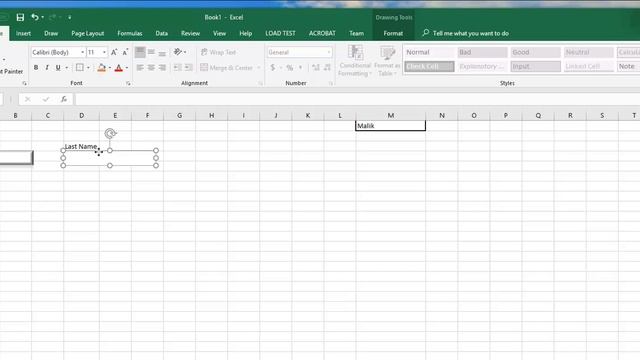Align text to the right
Viewport: 640px width, 360px height.
tap(162, 67)
